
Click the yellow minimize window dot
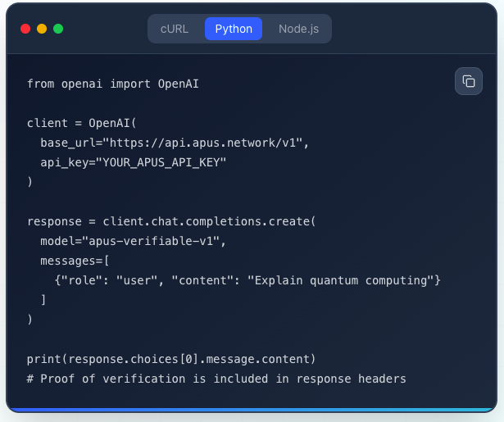tap(42, 29)
